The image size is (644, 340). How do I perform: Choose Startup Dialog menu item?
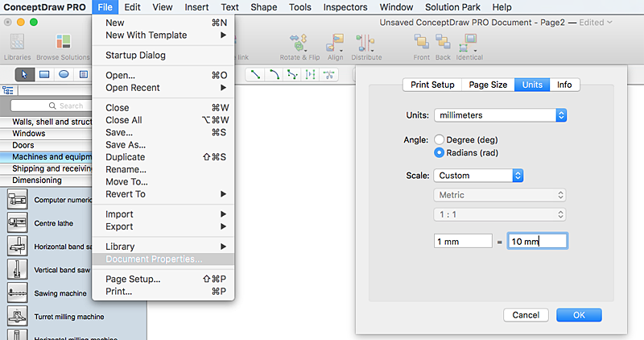point(163,55)
